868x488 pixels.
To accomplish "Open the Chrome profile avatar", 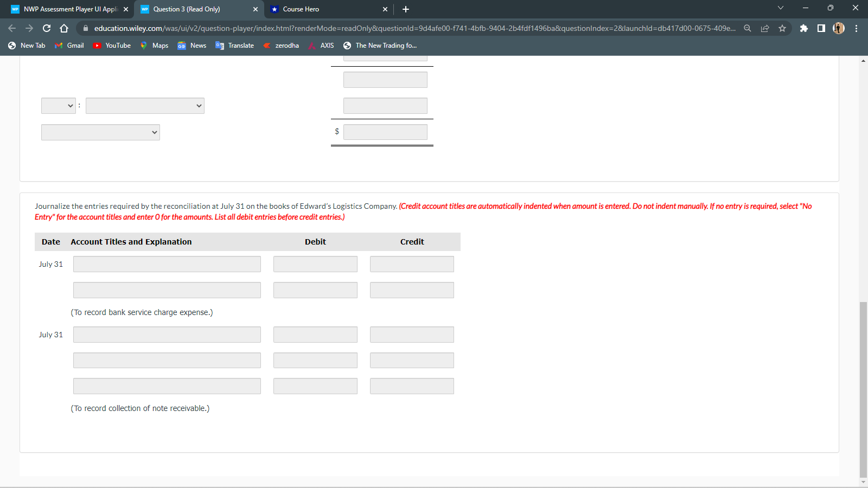I will coord(839,28).
